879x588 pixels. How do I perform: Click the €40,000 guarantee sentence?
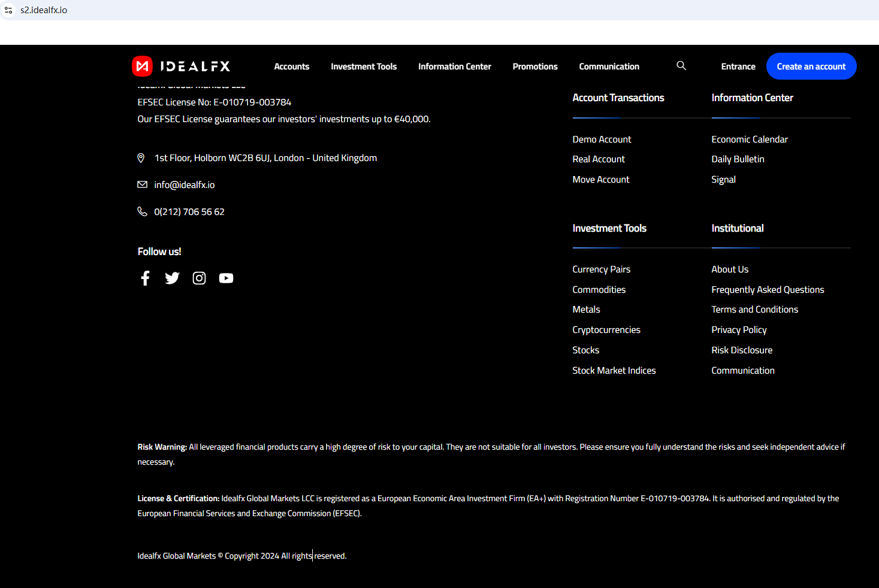pos(284,119)
